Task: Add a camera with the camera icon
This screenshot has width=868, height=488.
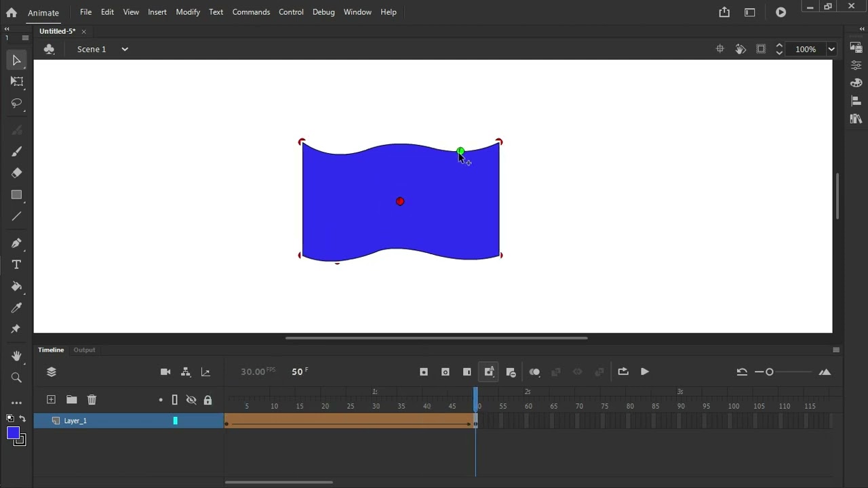Action: 165,371
